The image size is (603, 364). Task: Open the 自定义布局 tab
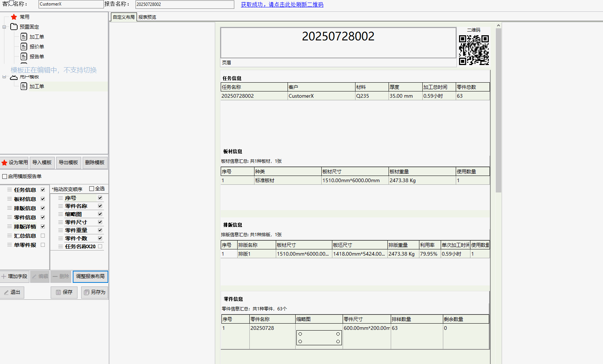[x=123, y=17]
